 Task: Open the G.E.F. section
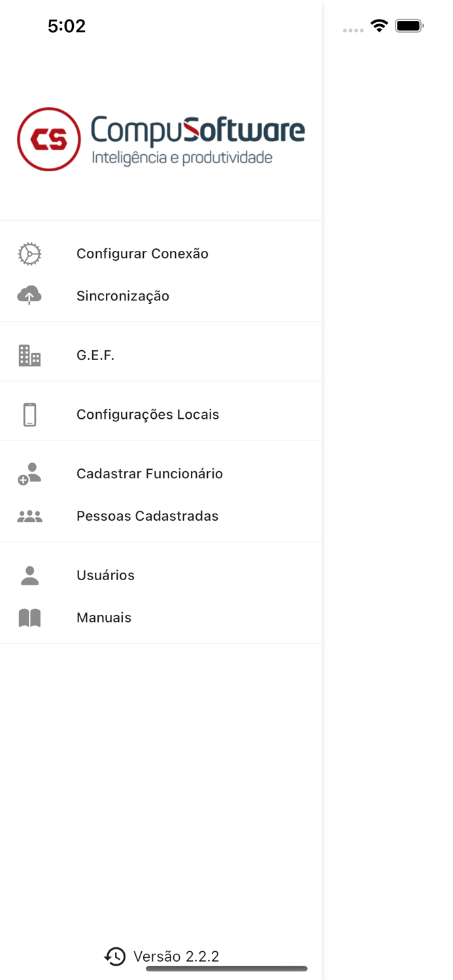coord(95,355)
